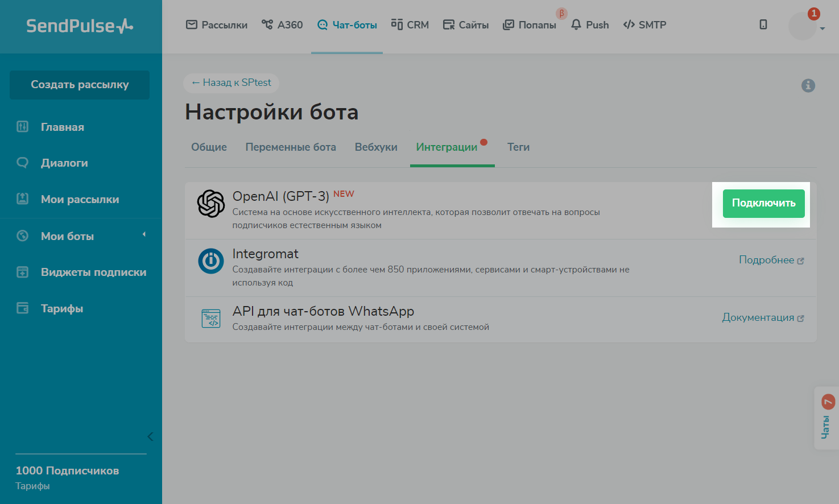Open Главная in the sidebar

click(63, 127)
